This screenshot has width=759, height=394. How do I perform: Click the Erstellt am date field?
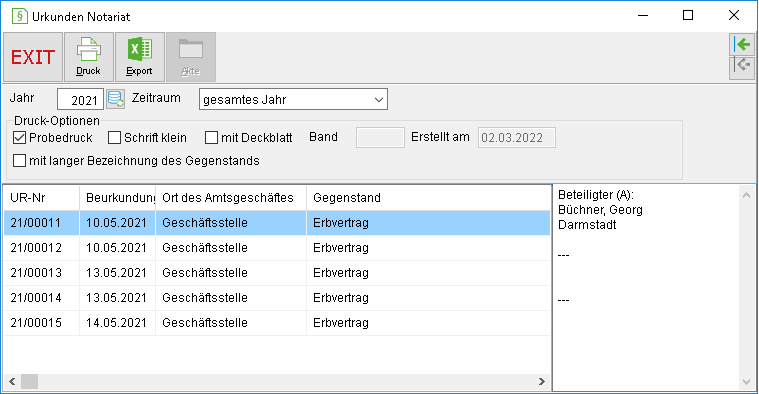(x=516, y=137)
